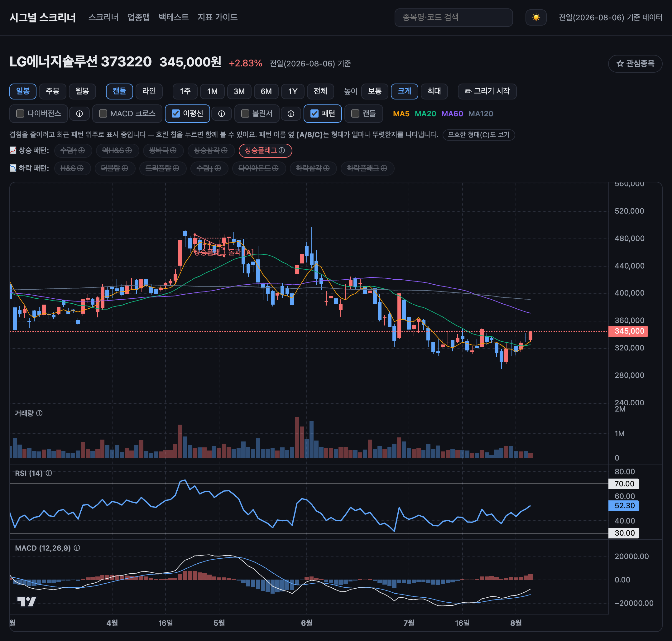
Task: Open the 백테스트 nav item
Action: [174, 17]
